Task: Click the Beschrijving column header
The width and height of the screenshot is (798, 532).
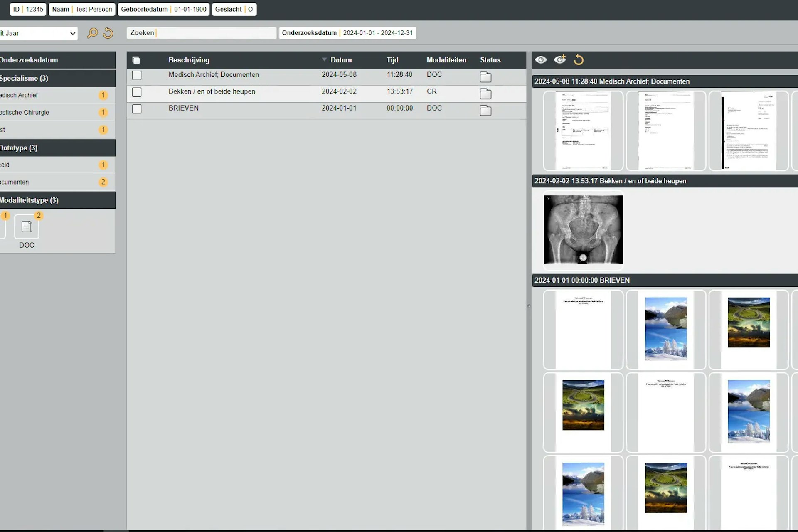Action: coord(189,60)
